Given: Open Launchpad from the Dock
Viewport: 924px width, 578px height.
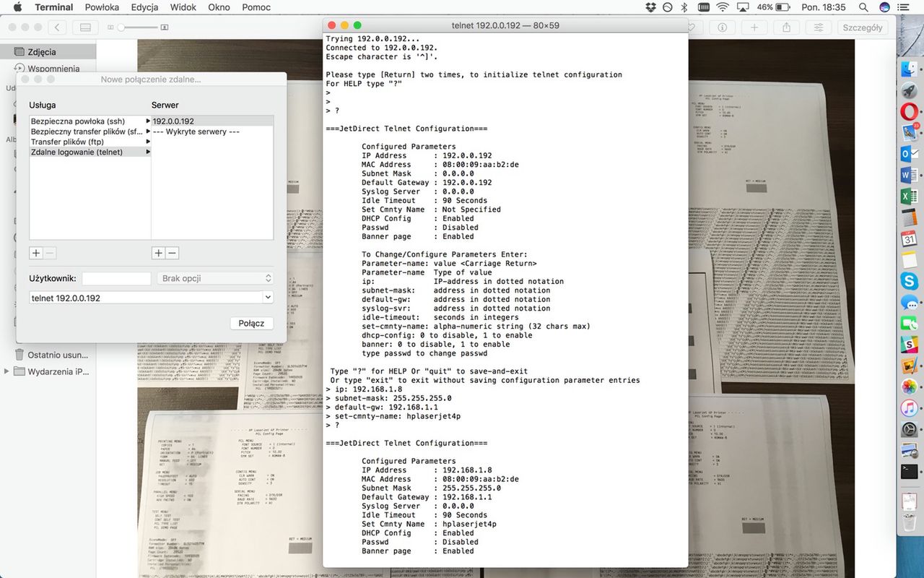Looking at the screenshot, I should click(x=910, y=90).
